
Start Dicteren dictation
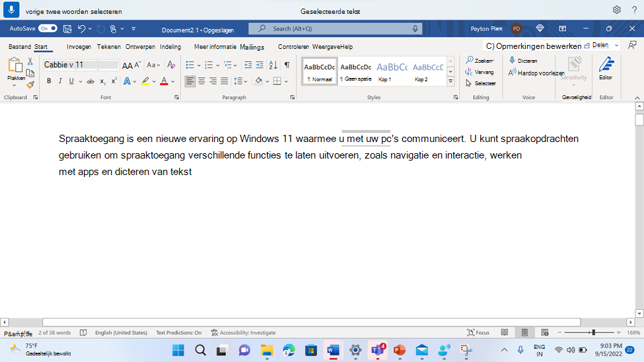(523, 60)
